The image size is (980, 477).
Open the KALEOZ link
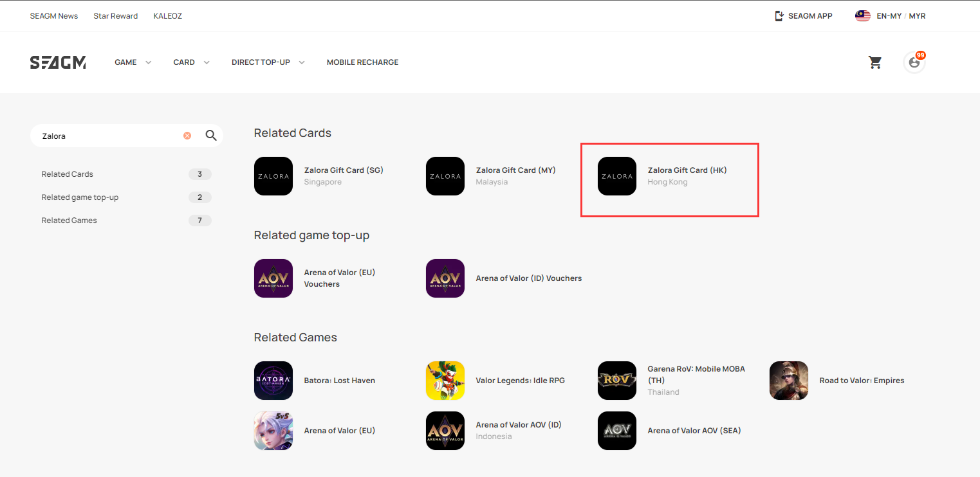click(x=168, y=16)
